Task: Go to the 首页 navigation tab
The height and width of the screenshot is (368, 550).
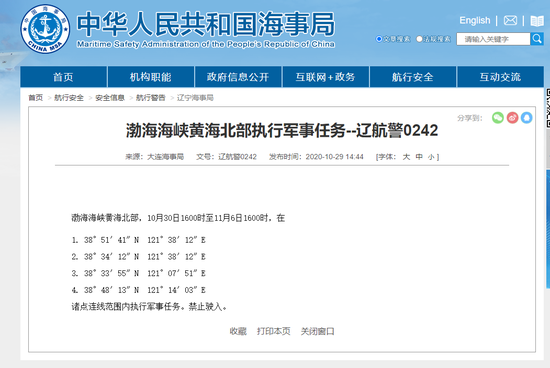Action: (63, 77)
